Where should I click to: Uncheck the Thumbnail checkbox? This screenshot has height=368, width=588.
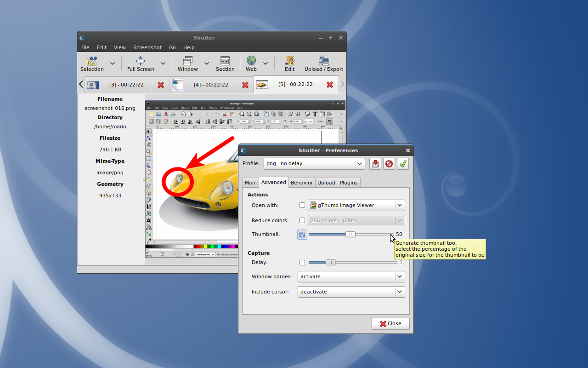[x=302, y=235]
